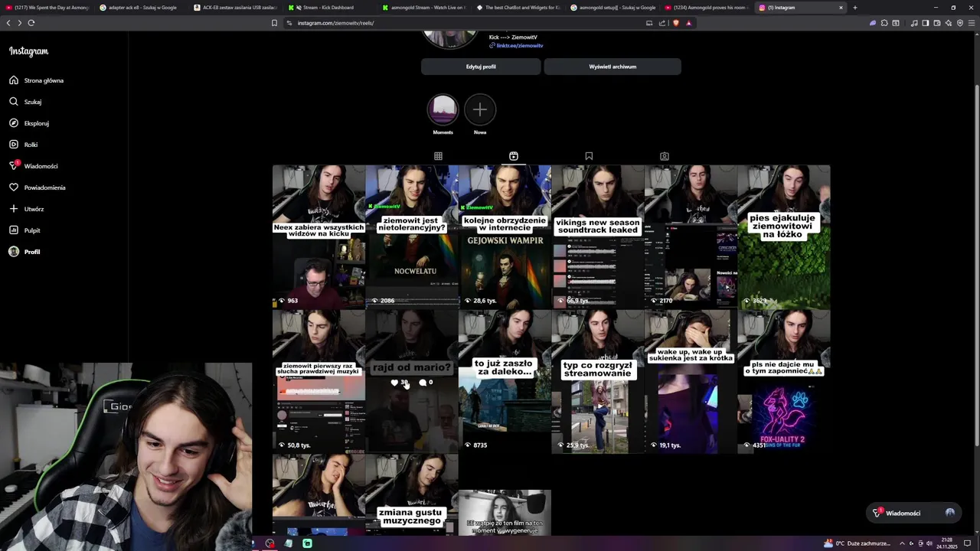The height and width of the screenshot is (551, 980).
Task: Switch to the 'adapter ack e8 - Szukaj w Google' tab
Action: [x=142, y=8]
